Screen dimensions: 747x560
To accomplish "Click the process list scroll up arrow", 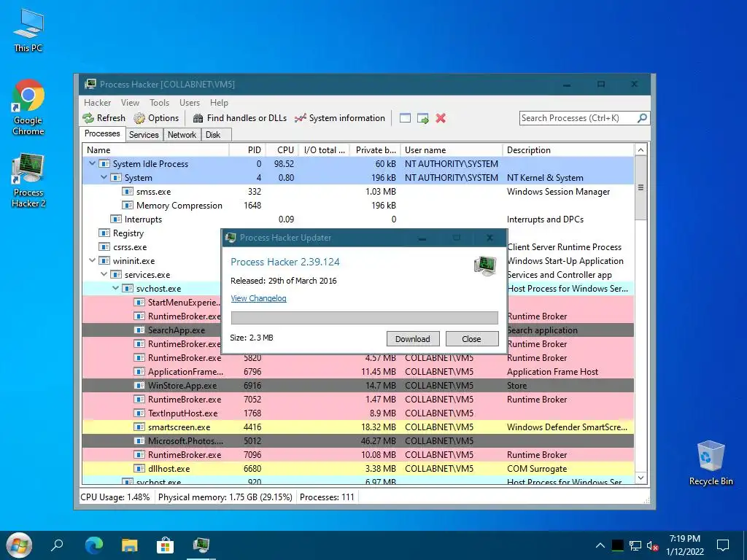I will [x=640, y=150].
